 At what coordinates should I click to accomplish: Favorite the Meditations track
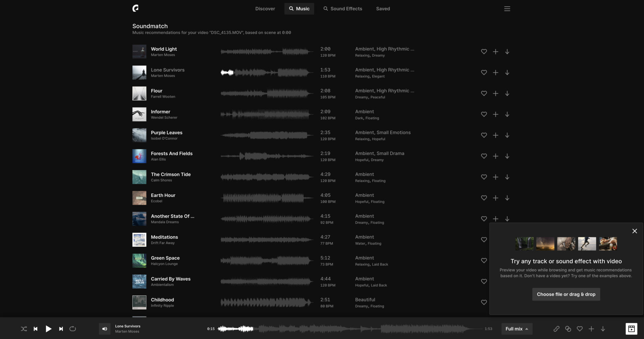[x=484, y=240]
